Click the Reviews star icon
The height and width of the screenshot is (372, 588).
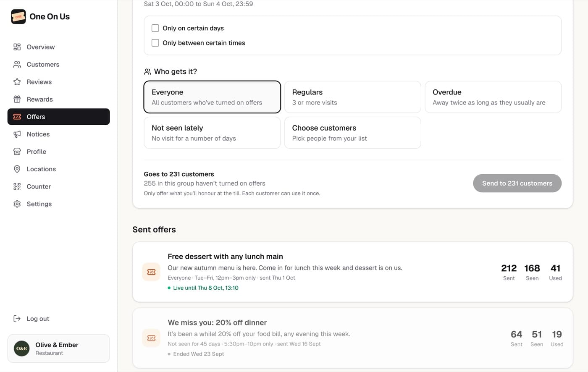[x=17, y=82]
